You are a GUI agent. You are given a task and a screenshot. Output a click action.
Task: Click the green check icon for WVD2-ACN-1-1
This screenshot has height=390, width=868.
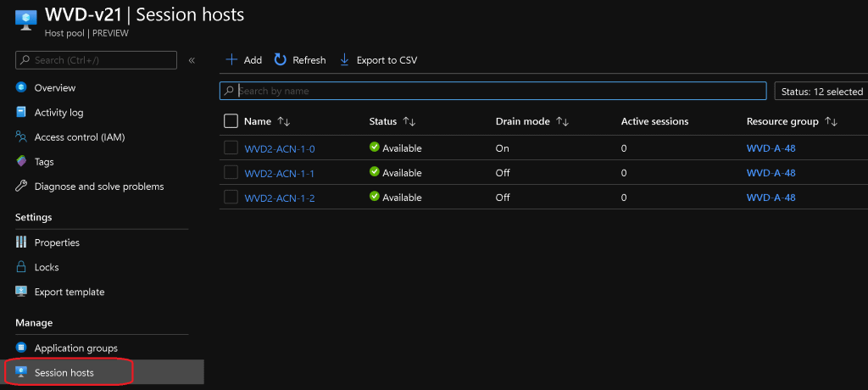[x=374, y=172]
